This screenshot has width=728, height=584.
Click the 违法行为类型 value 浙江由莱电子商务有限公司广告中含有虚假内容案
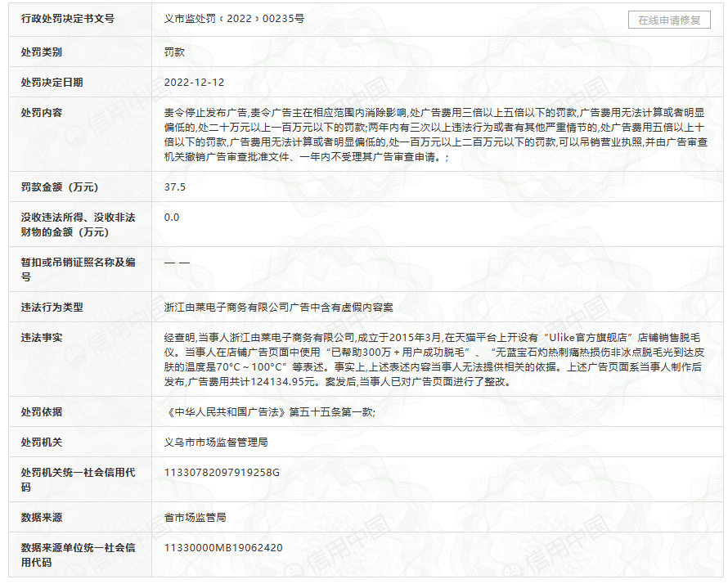[x=279, y=308]
